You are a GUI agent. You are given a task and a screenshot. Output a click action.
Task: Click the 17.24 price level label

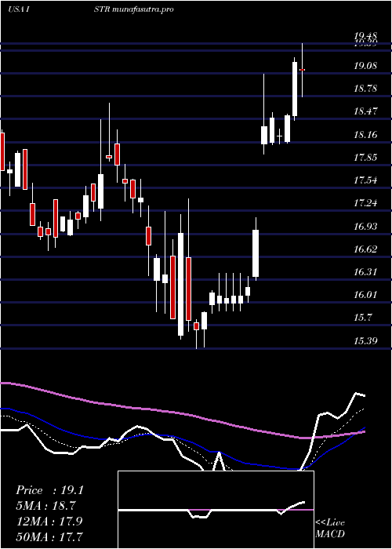click(365, 203)
